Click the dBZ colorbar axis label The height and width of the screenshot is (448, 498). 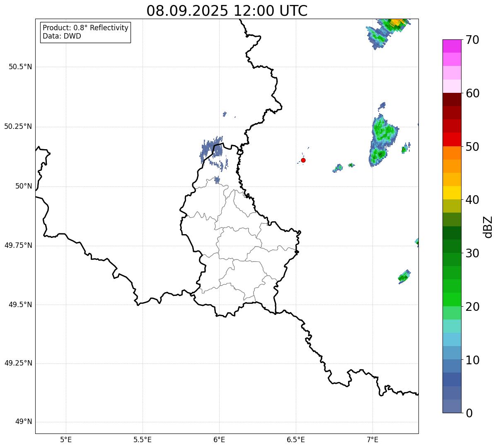point(488,227)
